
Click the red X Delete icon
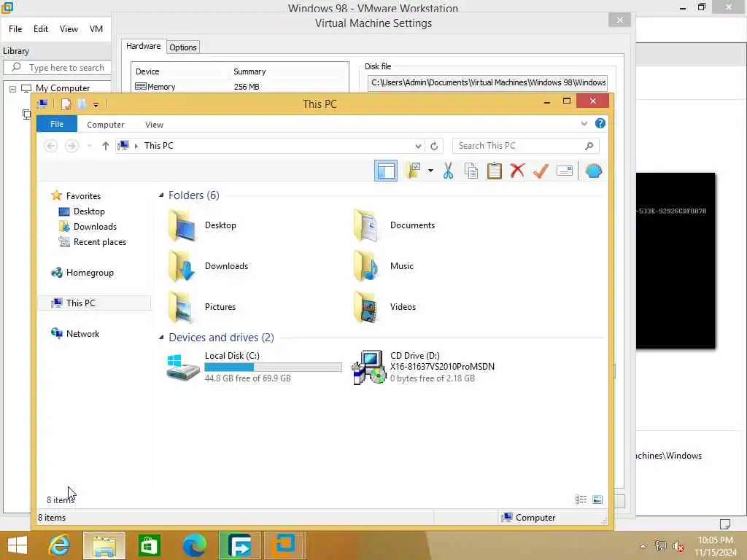(x=517, y=171)
